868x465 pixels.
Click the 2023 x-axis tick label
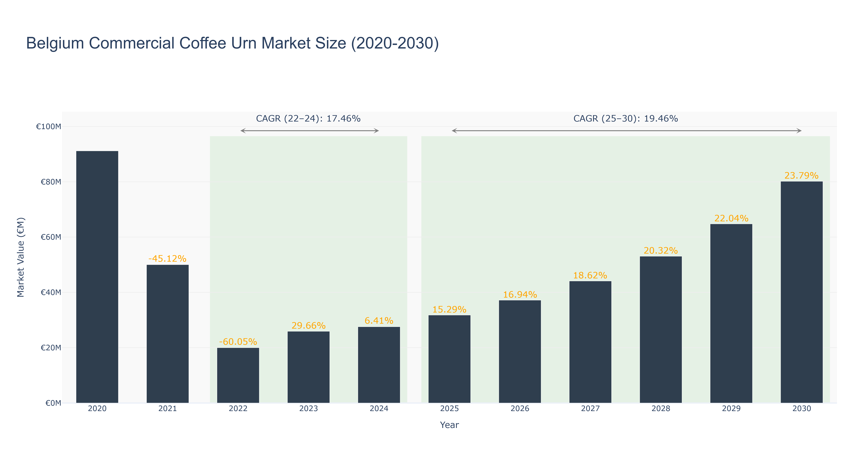[x=308, y=409]
